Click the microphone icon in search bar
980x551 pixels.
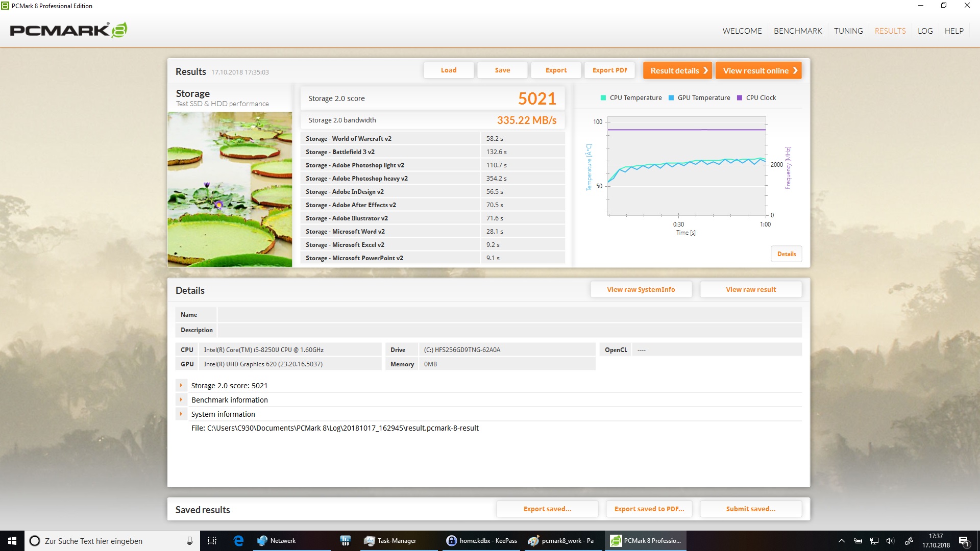click(189, 541)
